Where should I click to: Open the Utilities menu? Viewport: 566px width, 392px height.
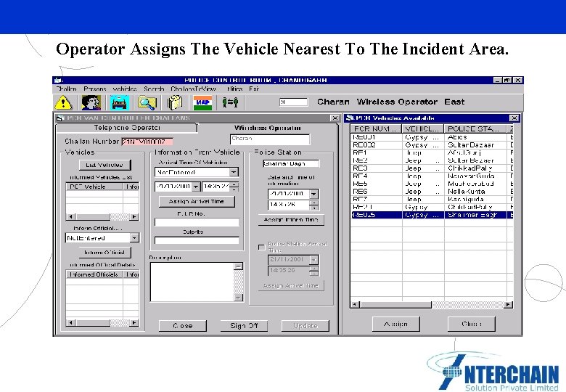point(234,89)
